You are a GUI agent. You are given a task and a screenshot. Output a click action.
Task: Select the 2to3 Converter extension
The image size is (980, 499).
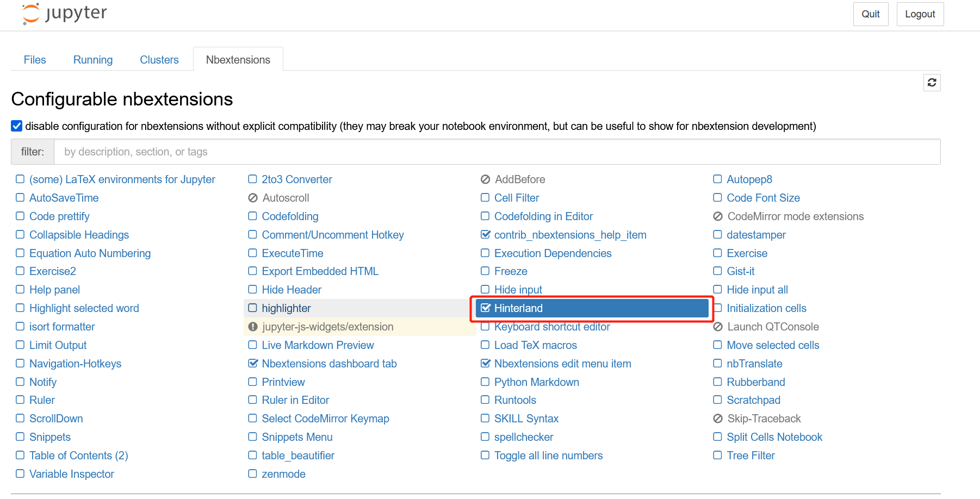pos(297,179)
